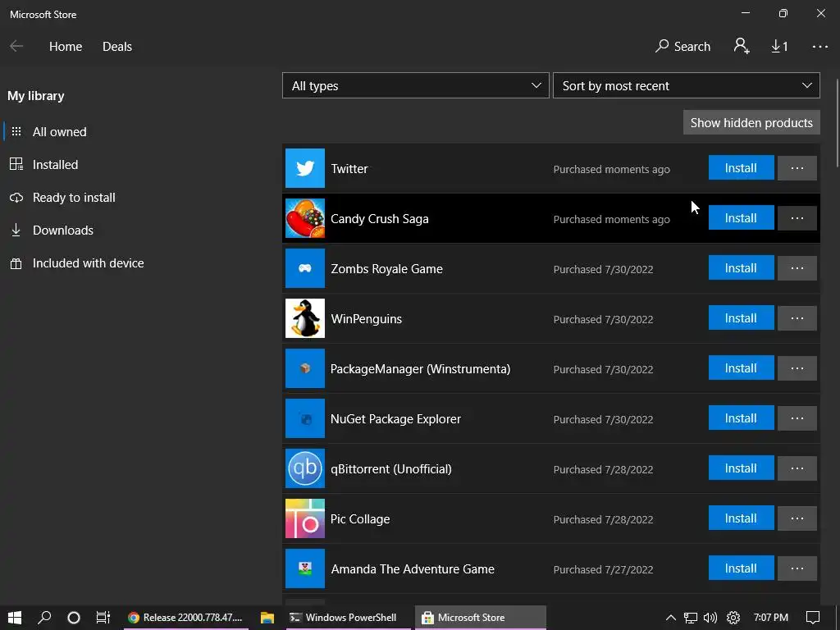
Task: Open more options for Amanda The Adventure Game
Action: [x=797, y=568]
